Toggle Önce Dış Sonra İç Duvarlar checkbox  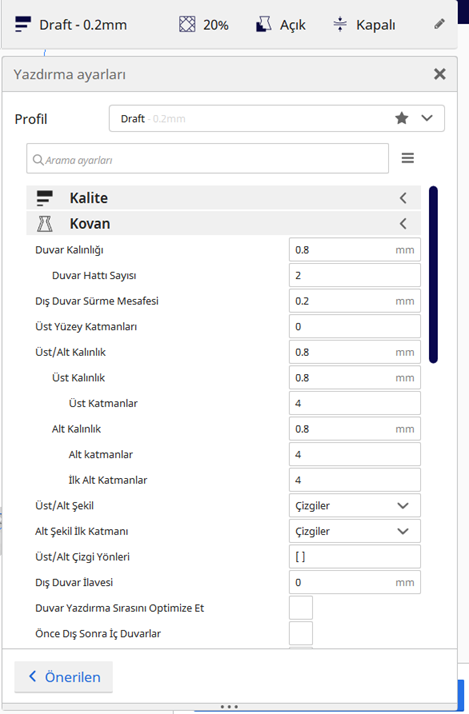pos(301,633)
